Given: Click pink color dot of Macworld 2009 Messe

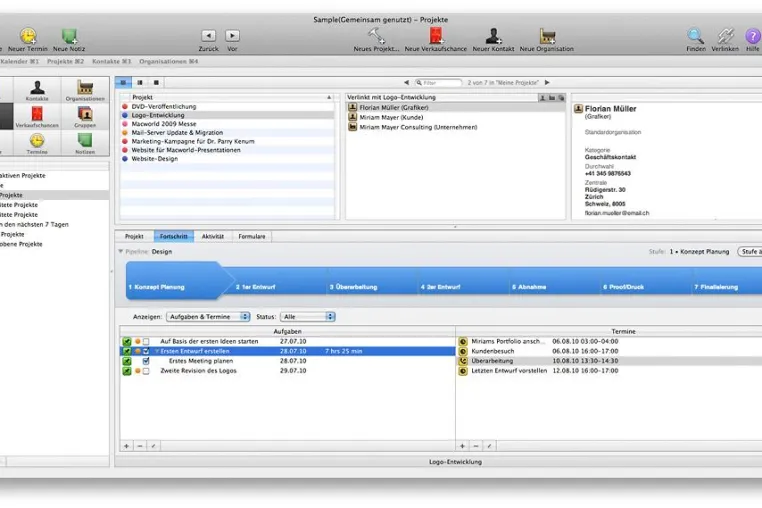Looking at the screenshot, I should 125,124.
